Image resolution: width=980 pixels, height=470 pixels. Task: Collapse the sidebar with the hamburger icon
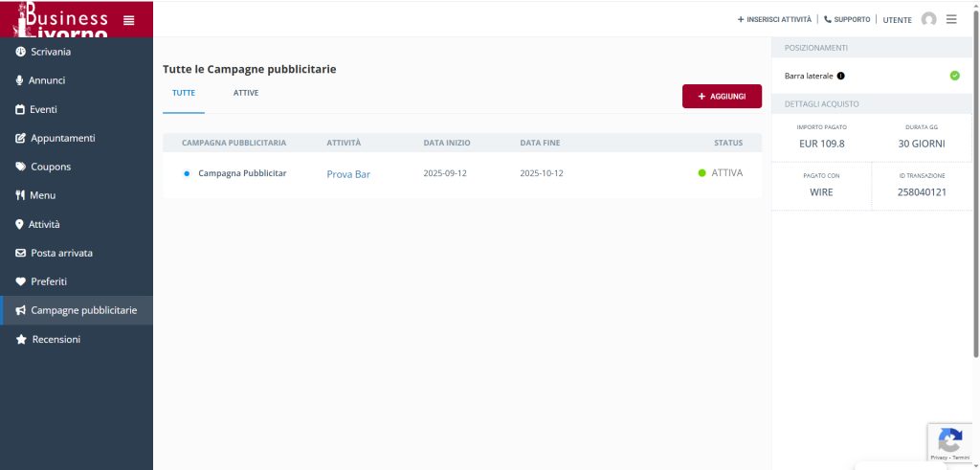(129, 20)
